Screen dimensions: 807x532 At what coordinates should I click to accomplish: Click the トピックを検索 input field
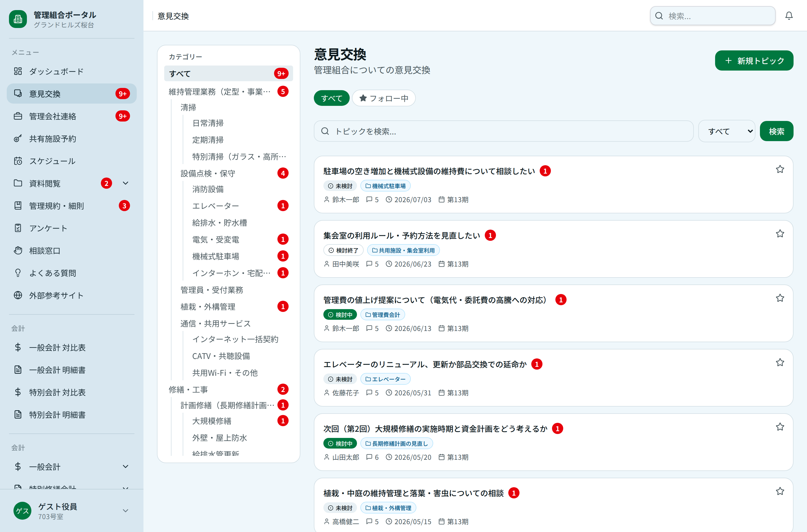click(x=504, y=131)
